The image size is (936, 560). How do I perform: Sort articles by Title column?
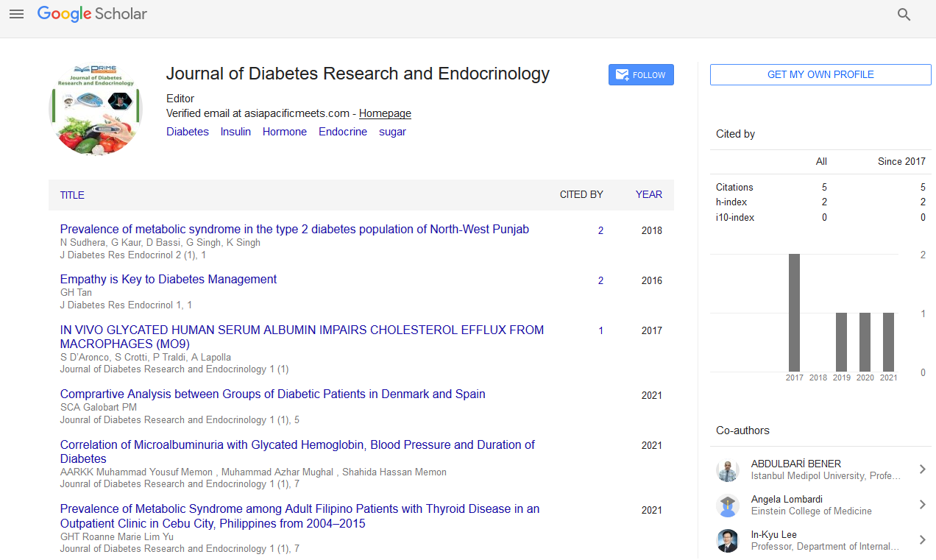[x=72, y=195]
